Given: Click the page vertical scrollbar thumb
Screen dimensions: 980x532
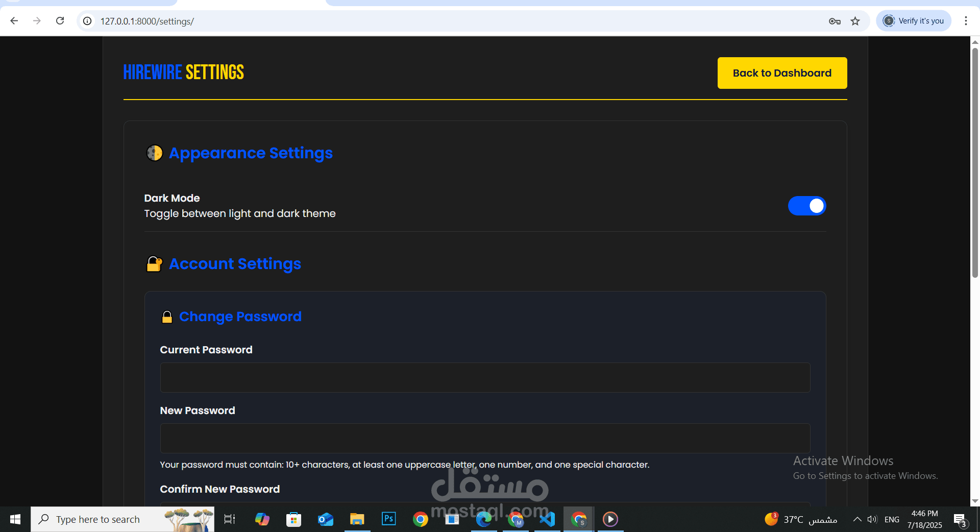Looking at the screenshot, I should [x=975, y=162].
